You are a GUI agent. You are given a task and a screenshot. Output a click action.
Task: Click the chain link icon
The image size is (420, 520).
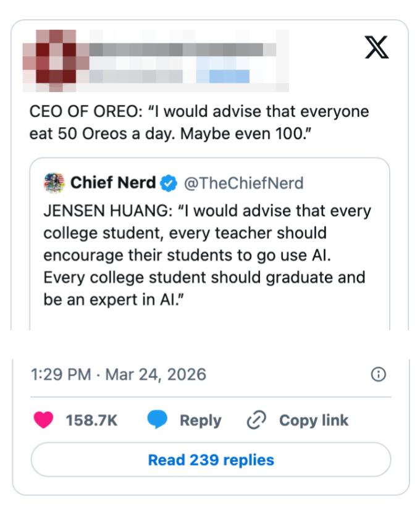(256, 421)
